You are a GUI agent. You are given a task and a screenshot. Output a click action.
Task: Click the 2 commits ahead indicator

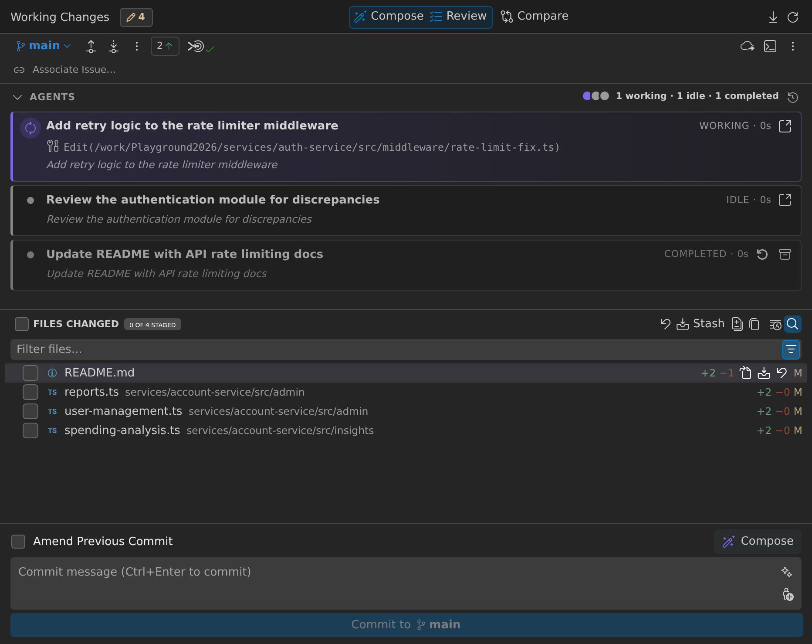pos(165,46)
